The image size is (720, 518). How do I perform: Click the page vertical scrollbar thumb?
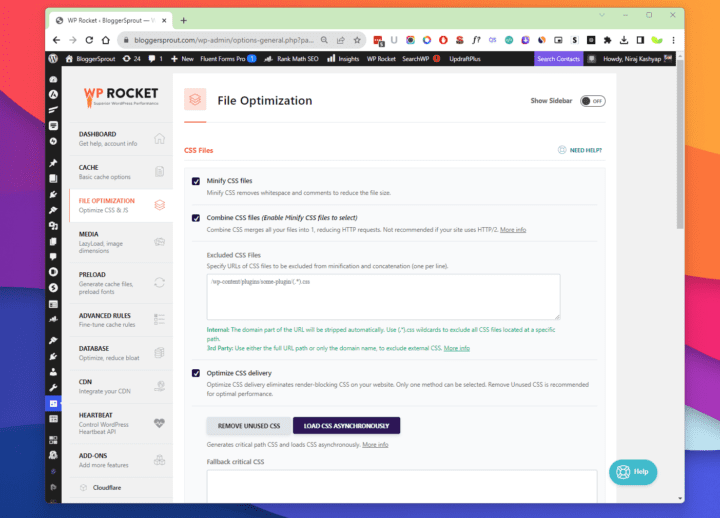point(680,144)
